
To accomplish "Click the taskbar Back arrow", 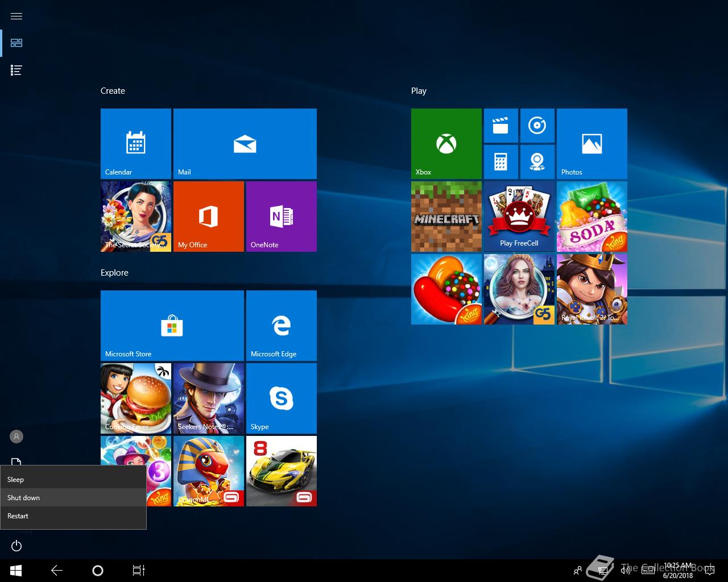I will (57, 571).
